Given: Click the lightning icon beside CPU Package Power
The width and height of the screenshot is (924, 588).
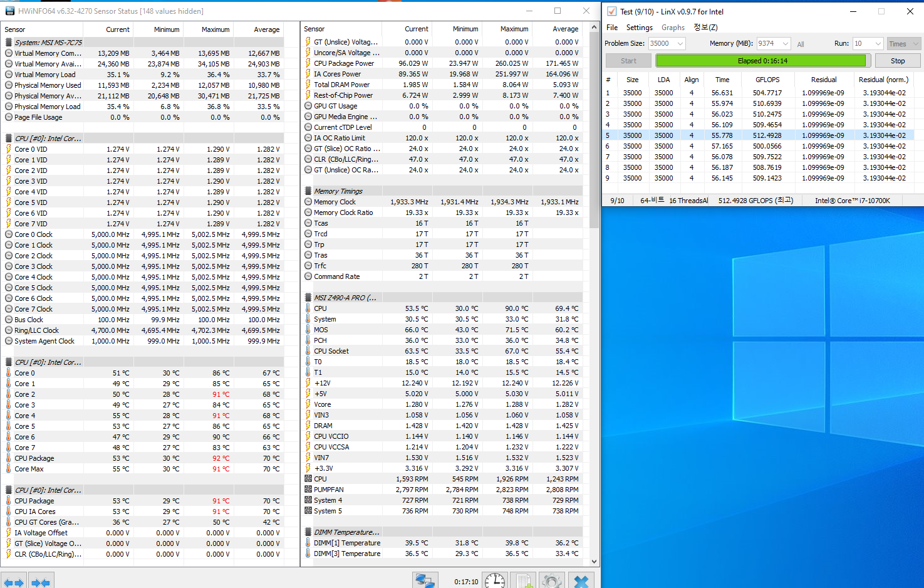Looking at the screenshot, I should point(308,63).
